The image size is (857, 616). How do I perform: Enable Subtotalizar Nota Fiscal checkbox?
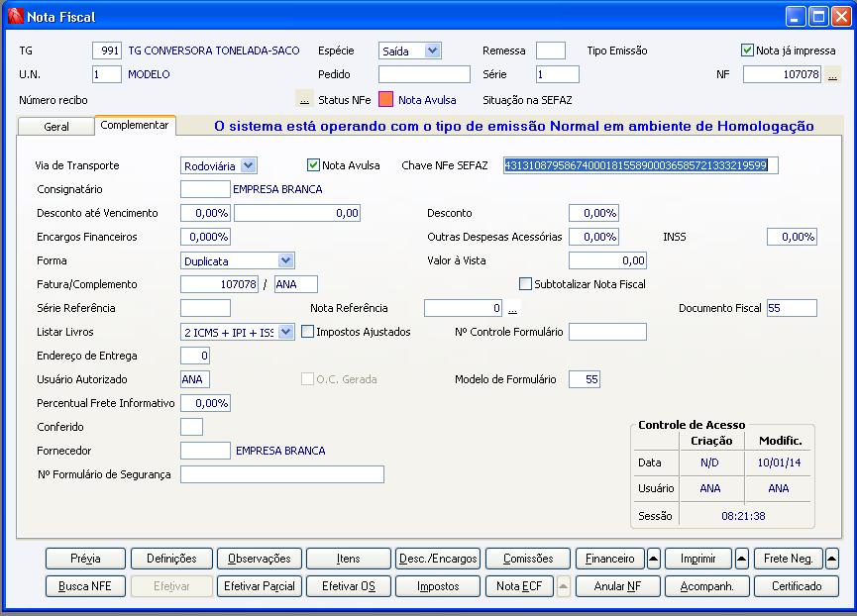click(525, 284)
